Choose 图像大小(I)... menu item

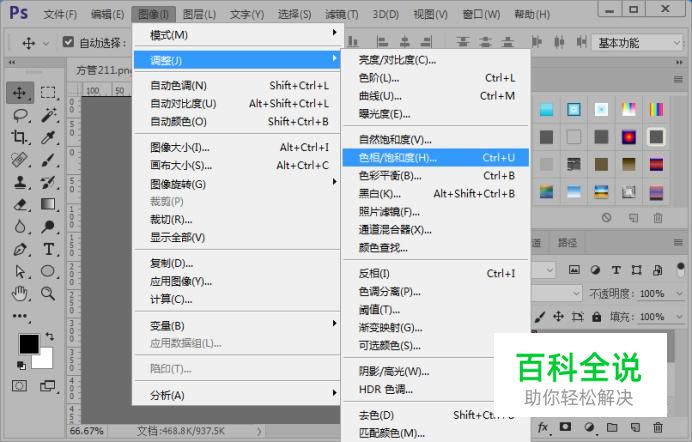[x=237, y=147]
